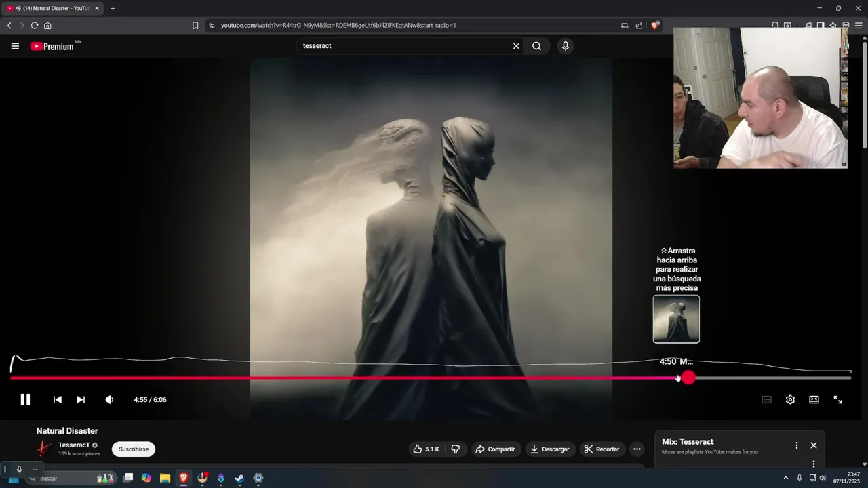Click the tesseract search input field

(x=403, y=46)
